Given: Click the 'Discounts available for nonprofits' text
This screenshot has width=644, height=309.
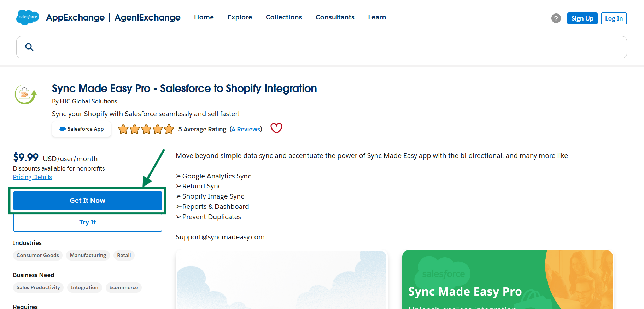Looking at the screenshot, I should click(59, 168).
